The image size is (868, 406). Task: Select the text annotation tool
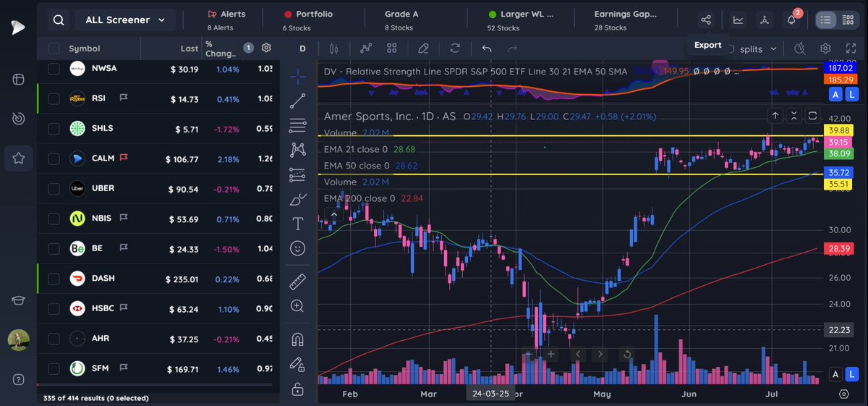click(297, 224)
